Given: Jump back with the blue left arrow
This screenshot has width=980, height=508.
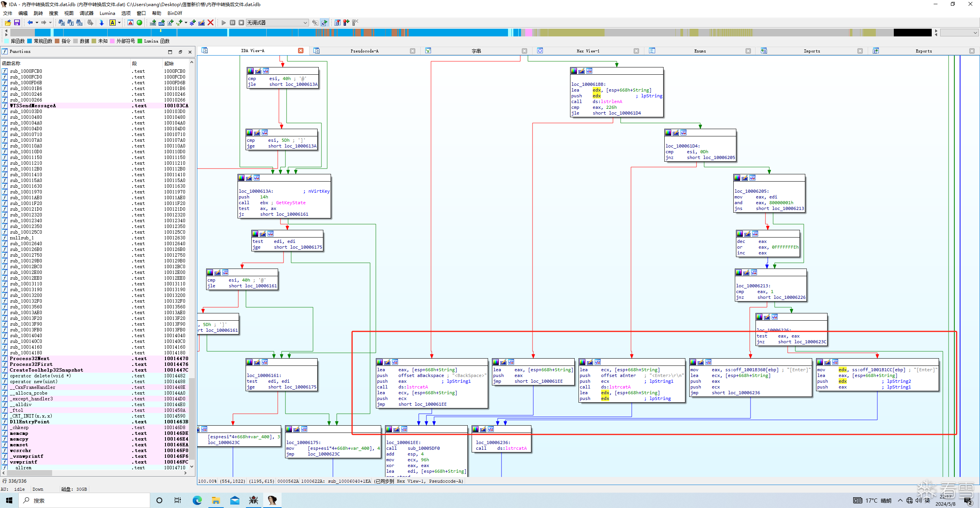Looking at the screenshot, I should 30,23.
